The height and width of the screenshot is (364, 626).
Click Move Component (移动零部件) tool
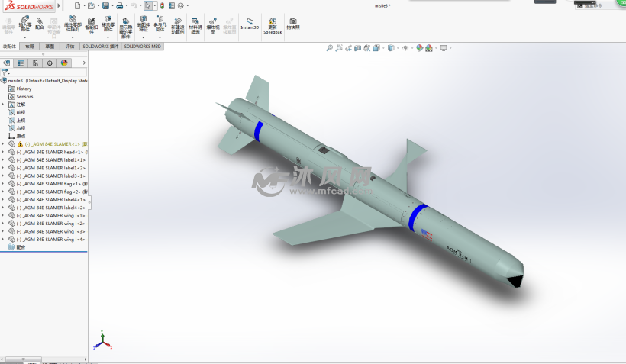(x=108, y=24)
